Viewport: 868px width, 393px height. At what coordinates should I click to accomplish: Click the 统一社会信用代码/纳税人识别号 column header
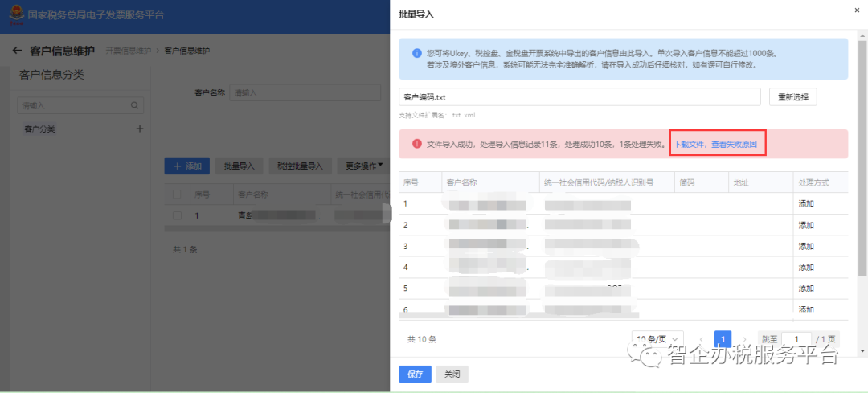pos(600,182)
